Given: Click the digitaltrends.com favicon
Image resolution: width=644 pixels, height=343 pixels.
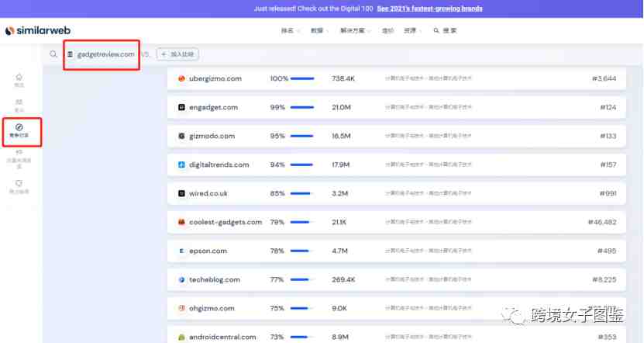Looking at the screenshot, I should coord(181,165).
